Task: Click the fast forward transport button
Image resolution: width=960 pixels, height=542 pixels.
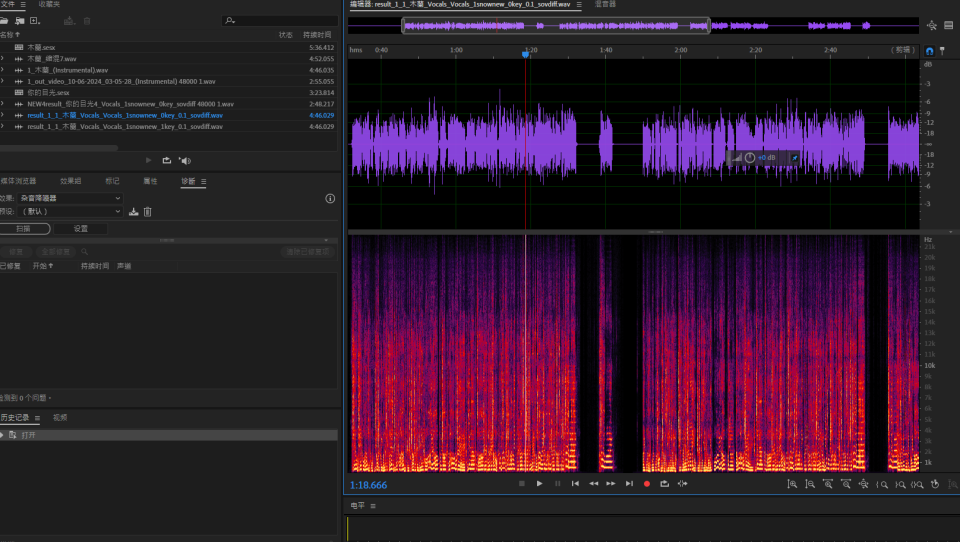Action: 611,484
